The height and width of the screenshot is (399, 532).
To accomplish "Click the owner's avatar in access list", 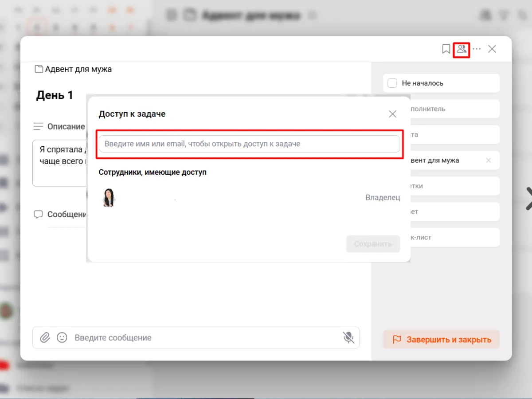I will coord(109,198).
